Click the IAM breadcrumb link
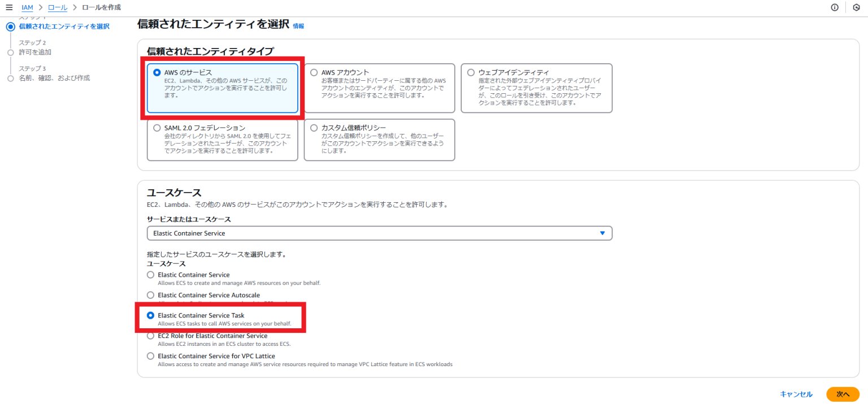Screen dimensions: 868x404 click(27, 8)
